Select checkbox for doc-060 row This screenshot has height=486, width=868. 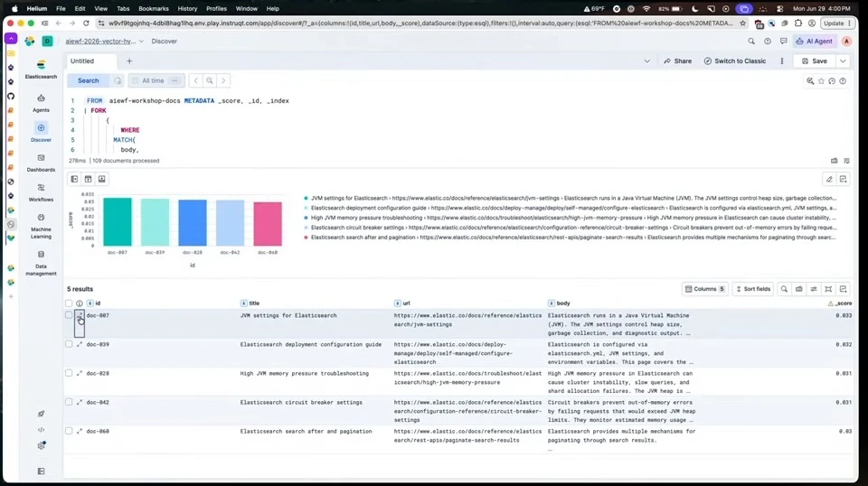click(x=69, y=431)
